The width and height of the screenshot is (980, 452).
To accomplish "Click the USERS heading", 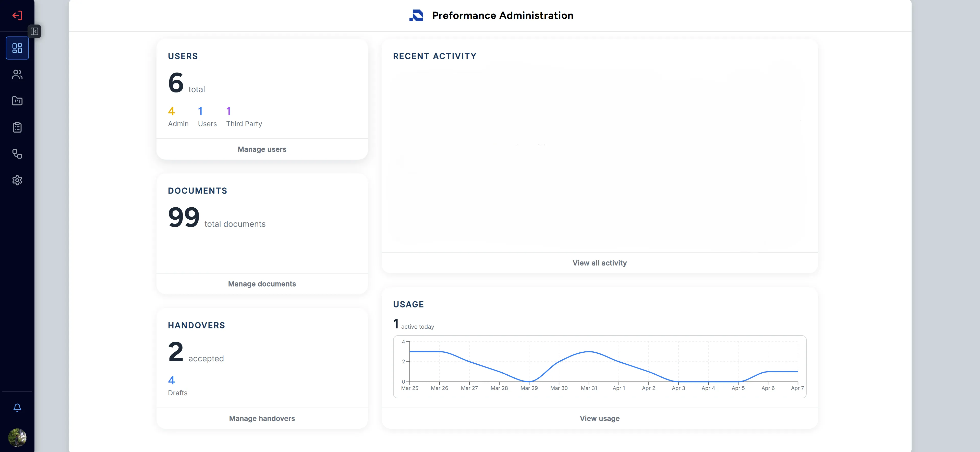I will pos(183,56).
